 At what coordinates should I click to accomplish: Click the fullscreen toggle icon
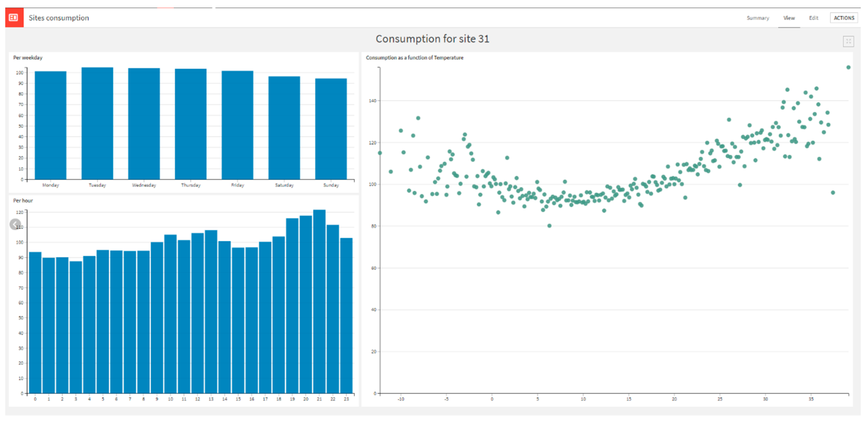848,42
